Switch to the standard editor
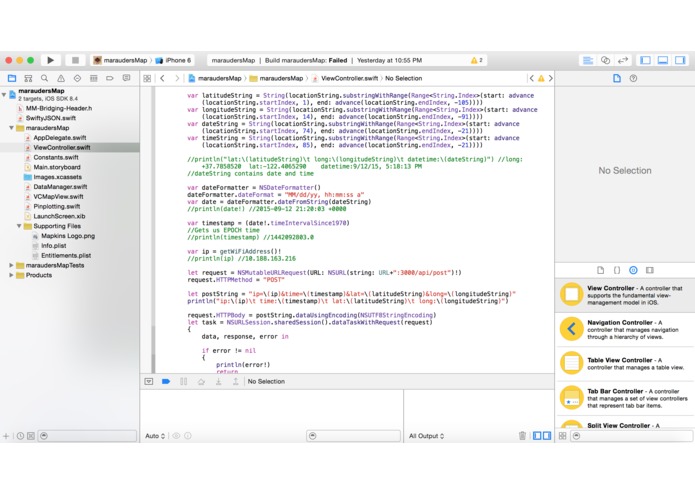Image resolution: width=695 pixels, height=494 pixels. tap(588, 60)
